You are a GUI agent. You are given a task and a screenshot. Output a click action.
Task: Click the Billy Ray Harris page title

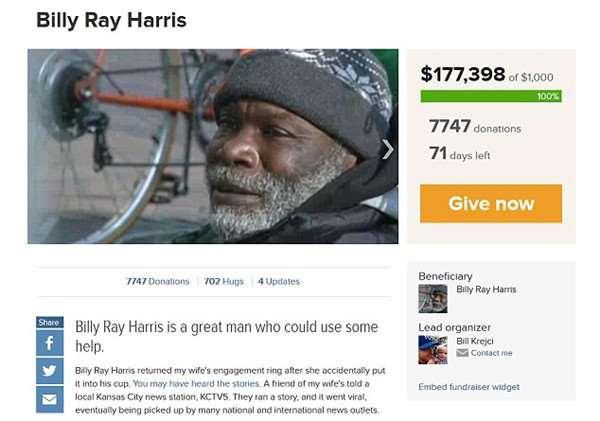coord(111,20)
